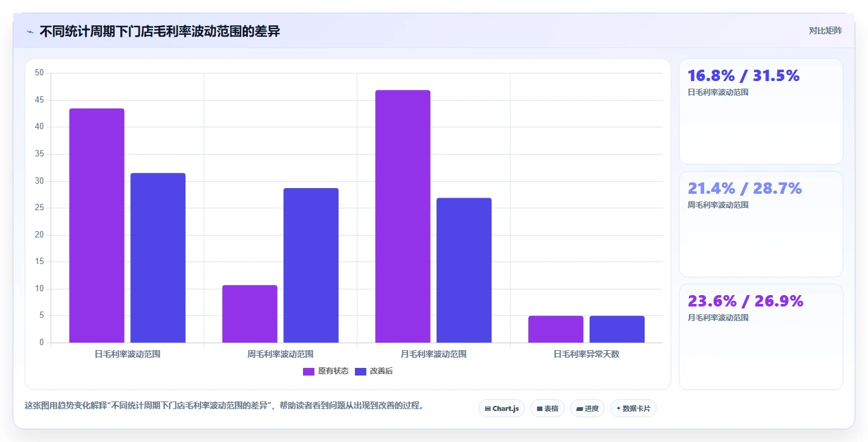The image size is (868, 442).
Task: Click the purple bar for 日毛利率波动范围
Action: pyautogui.click(x=97, y=225)
